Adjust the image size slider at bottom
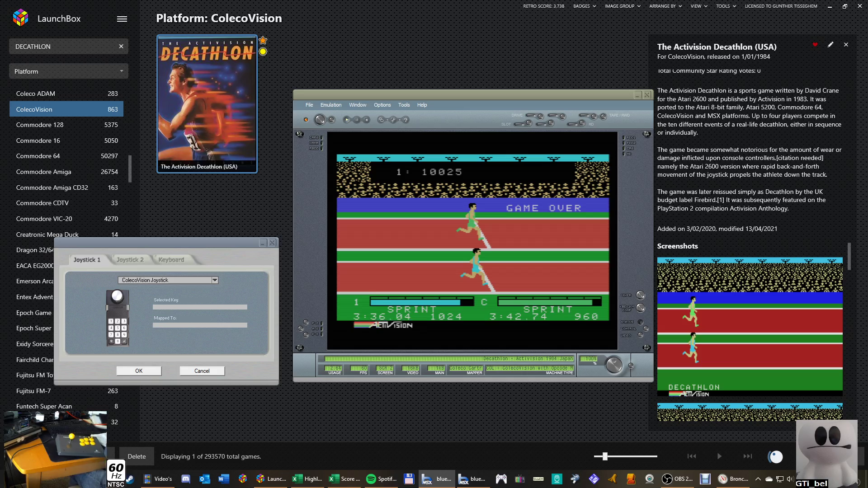This screenshot has height=488, width=868. (605, 456)
